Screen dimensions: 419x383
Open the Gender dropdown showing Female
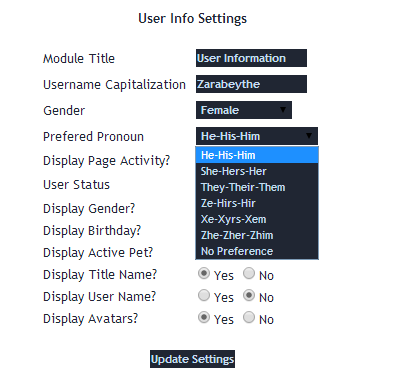(x=244, y=110)
